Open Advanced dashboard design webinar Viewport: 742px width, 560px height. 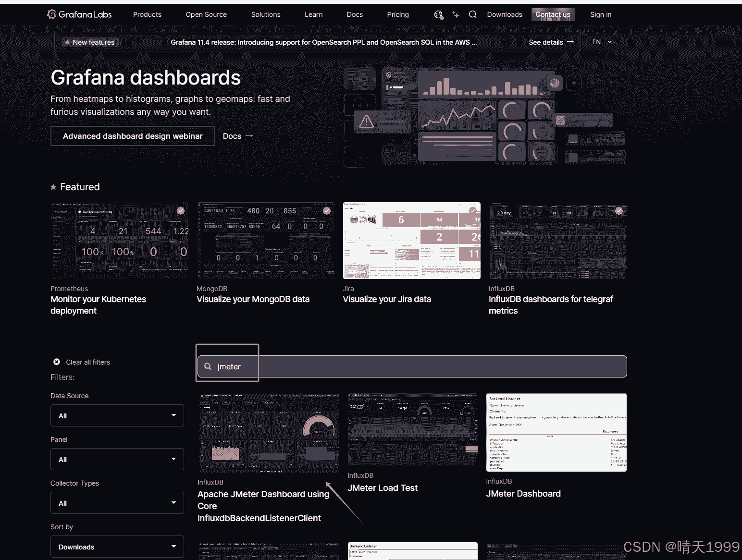click(133, 136)
